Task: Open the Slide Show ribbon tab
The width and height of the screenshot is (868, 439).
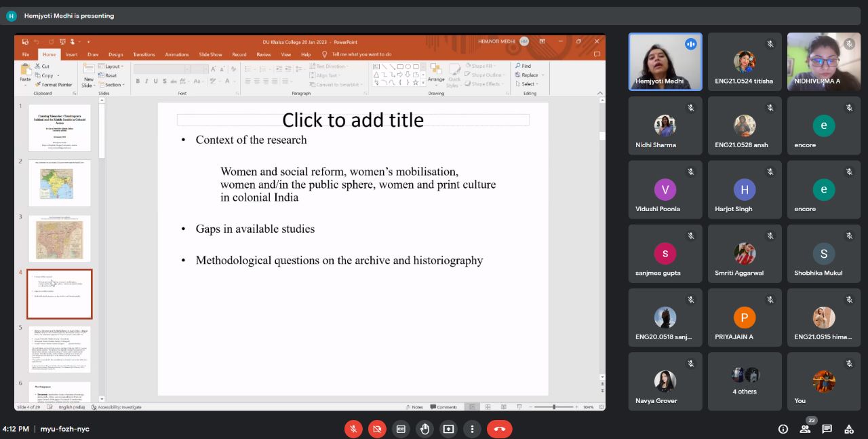Action: (x=210, y=54)
